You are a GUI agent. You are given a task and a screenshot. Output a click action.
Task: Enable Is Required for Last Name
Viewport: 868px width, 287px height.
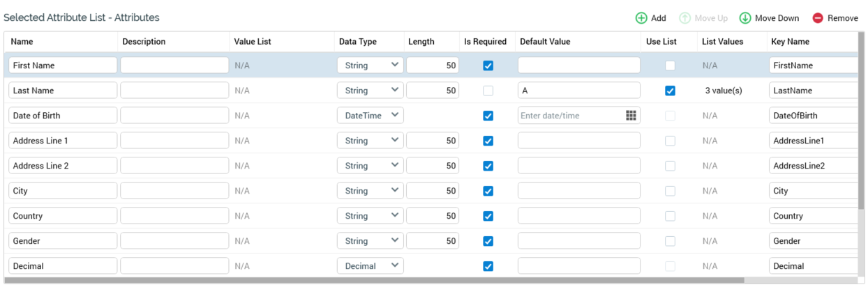tap(488, 91)
